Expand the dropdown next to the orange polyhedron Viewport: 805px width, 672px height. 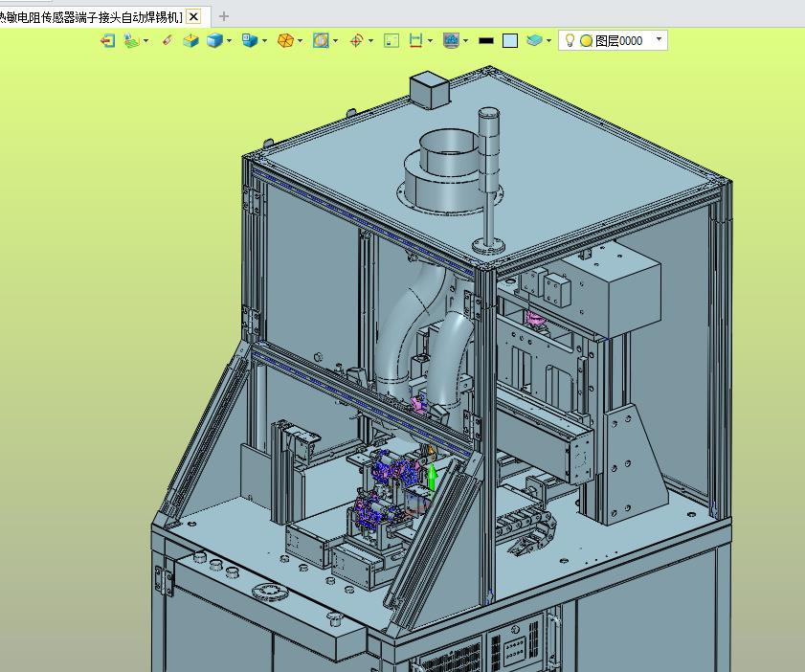(300, 40)
